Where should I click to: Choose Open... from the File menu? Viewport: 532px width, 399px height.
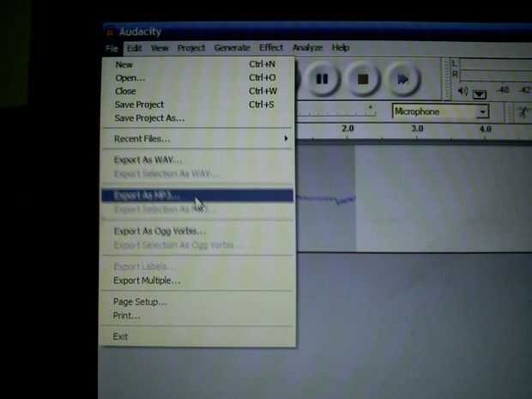click(197, 78)
